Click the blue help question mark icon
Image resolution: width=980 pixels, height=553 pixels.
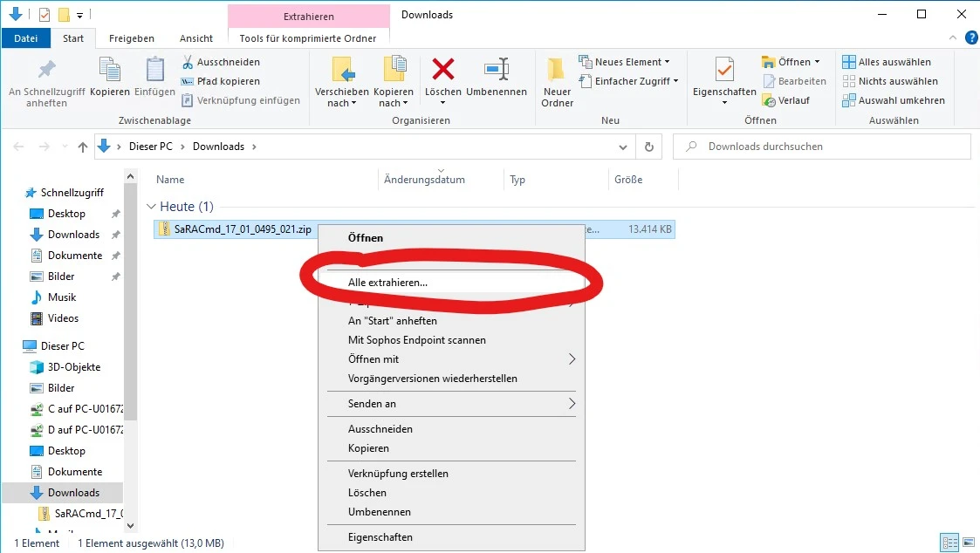(970, 38)
